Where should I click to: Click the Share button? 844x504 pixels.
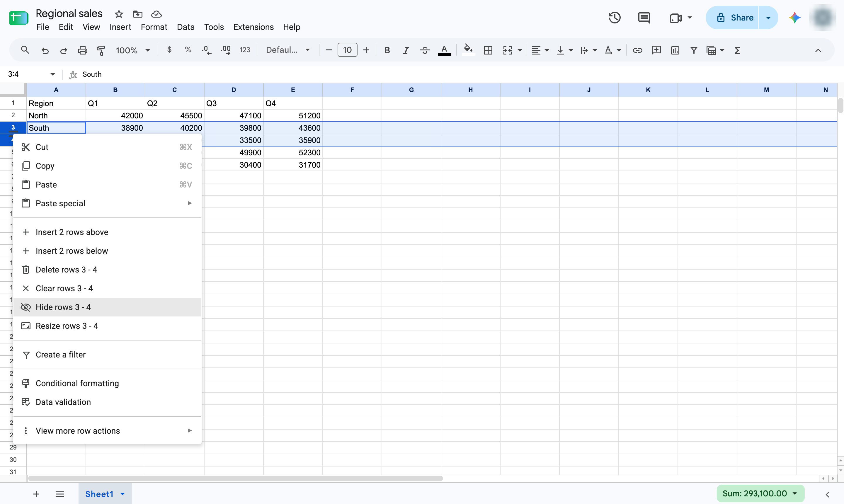(733, 18)
